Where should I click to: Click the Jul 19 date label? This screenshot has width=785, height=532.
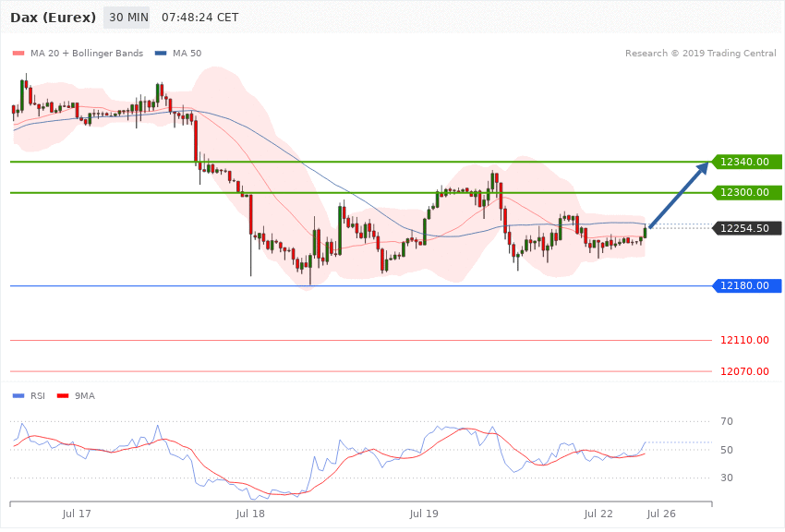424,514
